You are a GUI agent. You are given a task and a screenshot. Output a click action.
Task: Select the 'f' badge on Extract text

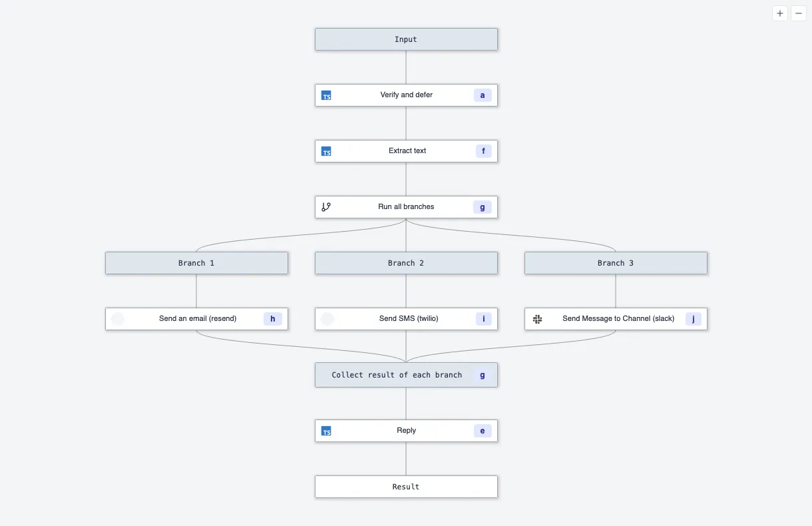[x=483, y=151]
